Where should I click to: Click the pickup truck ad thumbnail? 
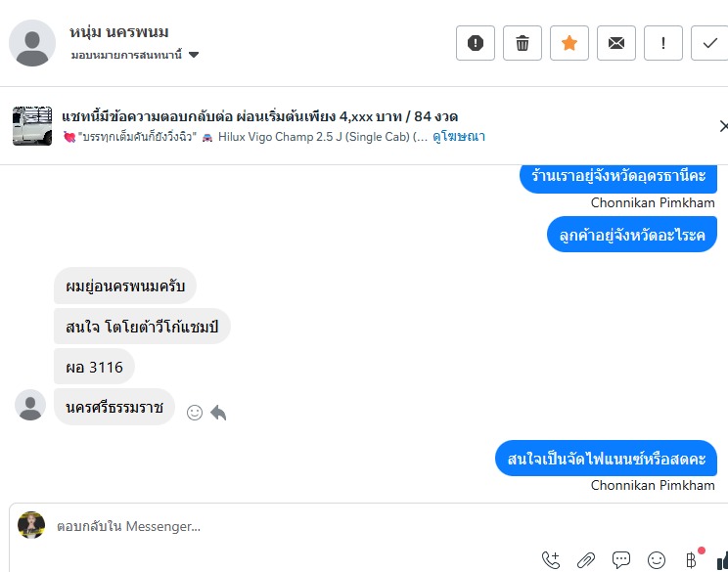pyautogui.click(x=32, y=126)
